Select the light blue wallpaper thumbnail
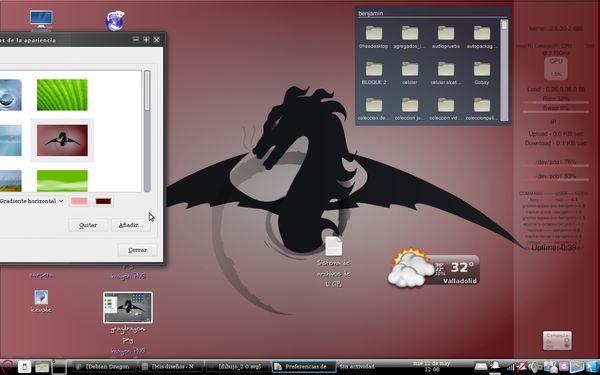This screenshot has width=600, height=375. point(10,140)
